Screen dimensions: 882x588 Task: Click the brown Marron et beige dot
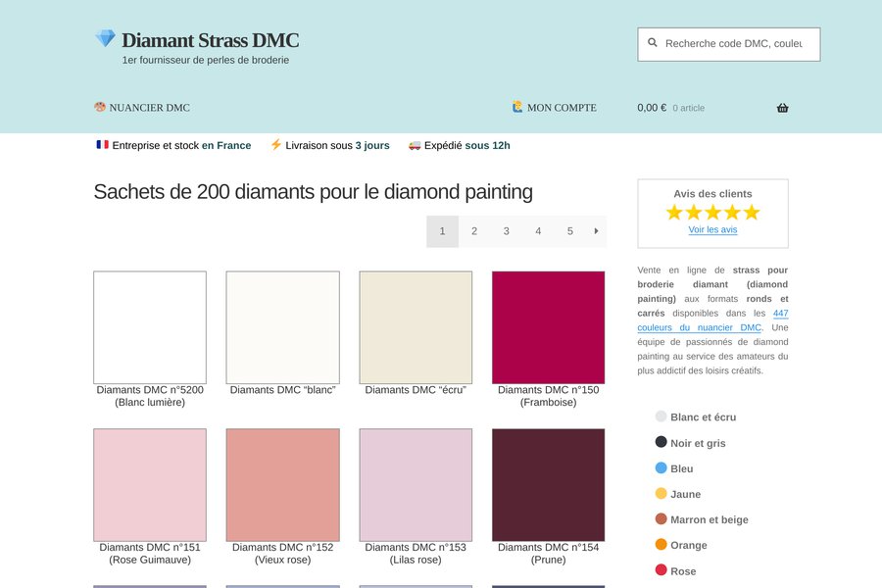pyautogui.click(x=661, y=518)
